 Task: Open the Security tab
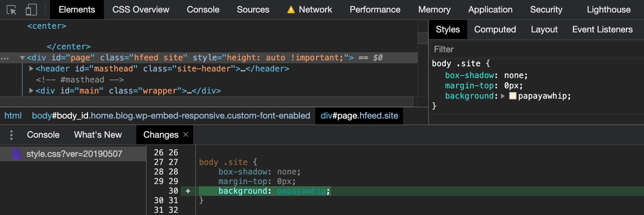click(x=546, y=10)
